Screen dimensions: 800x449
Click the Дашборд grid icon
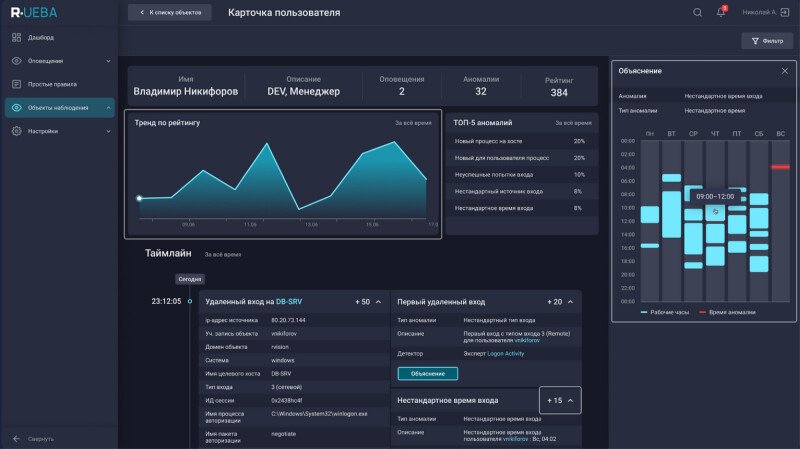point(17,37)
